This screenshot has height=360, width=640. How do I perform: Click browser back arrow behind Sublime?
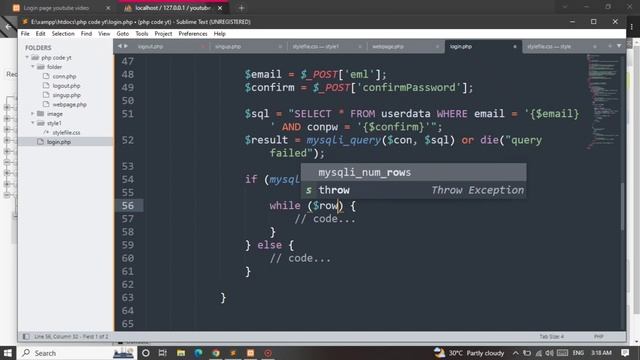[x=8, y=27]
